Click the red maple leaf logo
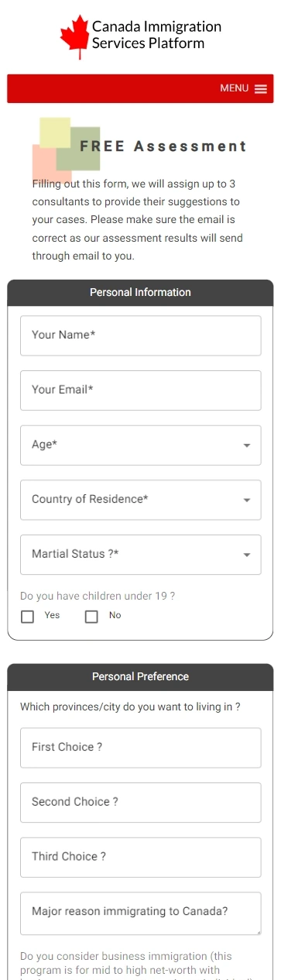This screenshot has width=281, height=980. pyautogui.click(x=75, y=36)
